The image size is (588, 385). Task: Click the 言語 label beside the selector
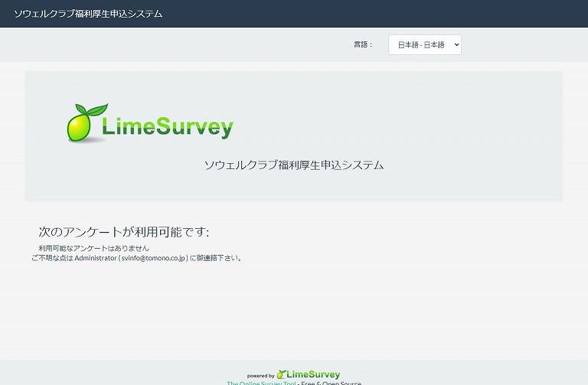362,45
